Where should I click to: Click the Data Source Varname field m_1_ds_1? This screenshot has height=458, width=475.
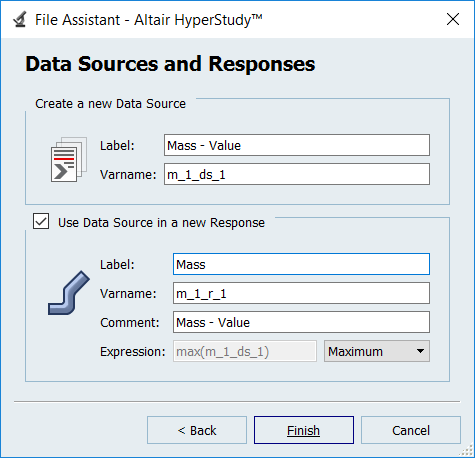pyautogui.click(x=297, y=174)
